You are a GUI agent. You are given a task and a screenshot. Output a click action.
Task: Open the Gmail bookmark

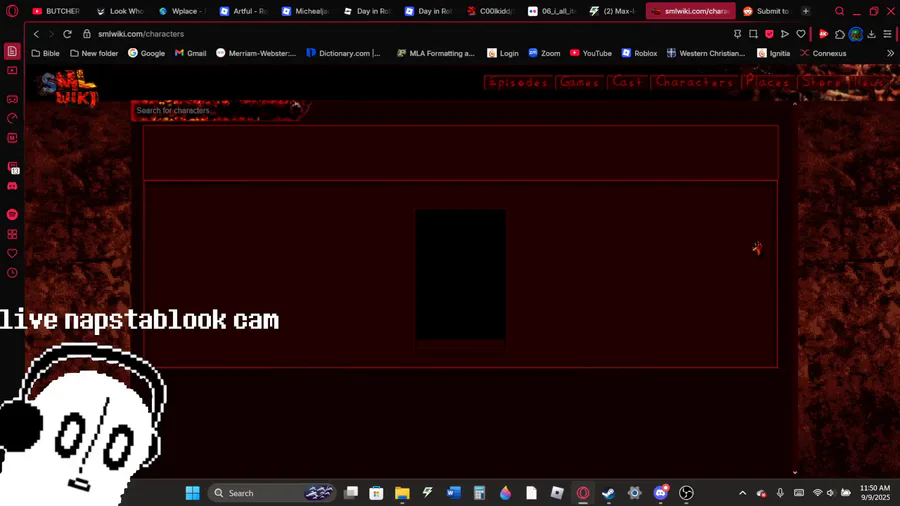[x=191, y=53]
